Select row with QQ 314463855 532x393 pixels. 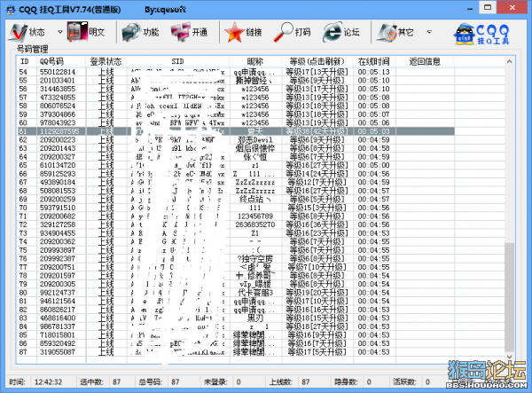click(236, 89)
